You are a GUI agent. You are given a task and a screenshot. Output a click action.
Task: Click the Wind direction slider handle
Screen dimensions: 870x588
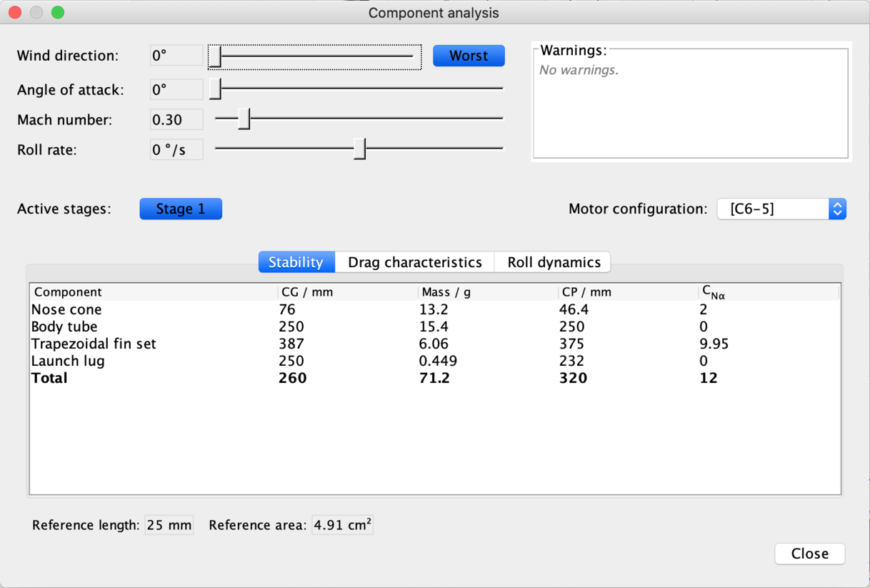click(x=215, y=56)
